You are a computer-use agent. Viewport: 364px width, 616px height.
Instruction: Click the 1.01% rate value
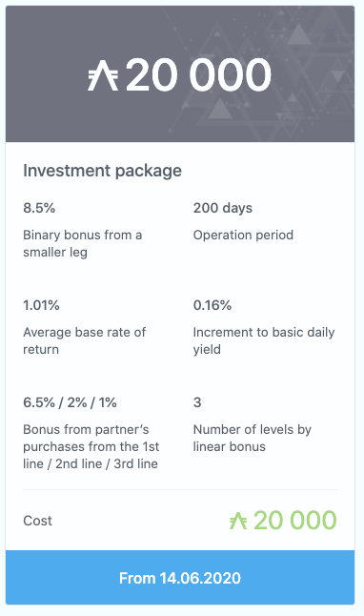coord(41,305)
